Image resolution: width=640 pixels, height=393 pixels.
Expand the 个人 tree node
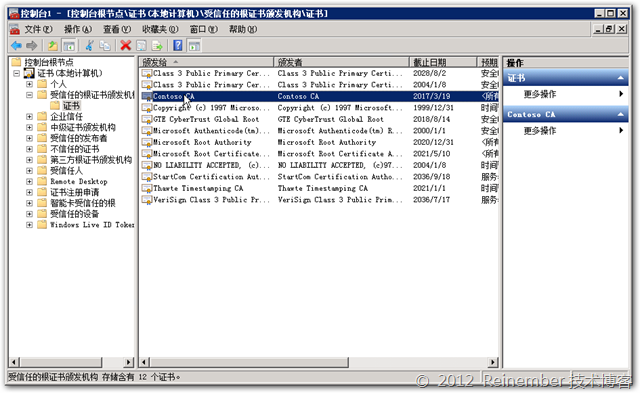pos(29,84)
